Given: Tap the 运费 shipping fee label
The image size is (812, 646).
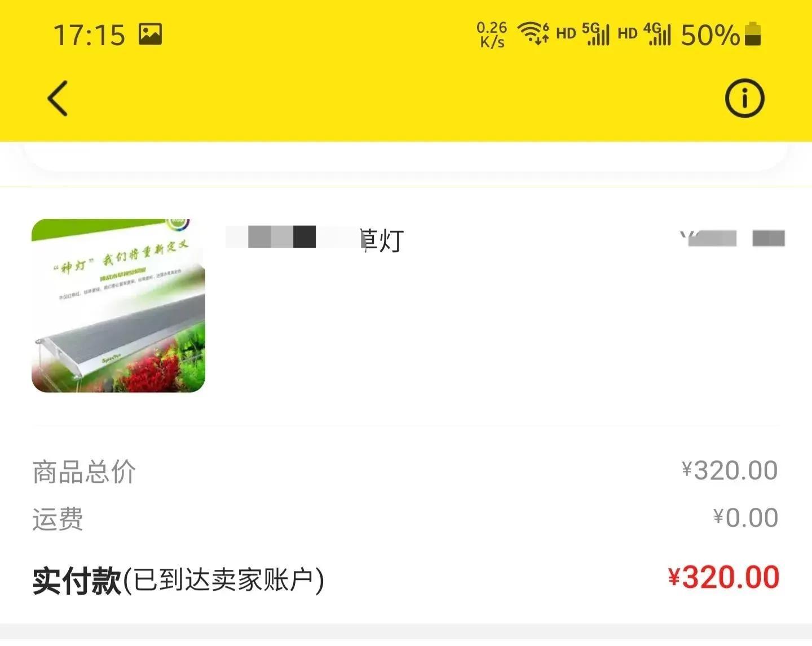Looking at the screenshot, I should pyautogui.click(x=58, y=519).
